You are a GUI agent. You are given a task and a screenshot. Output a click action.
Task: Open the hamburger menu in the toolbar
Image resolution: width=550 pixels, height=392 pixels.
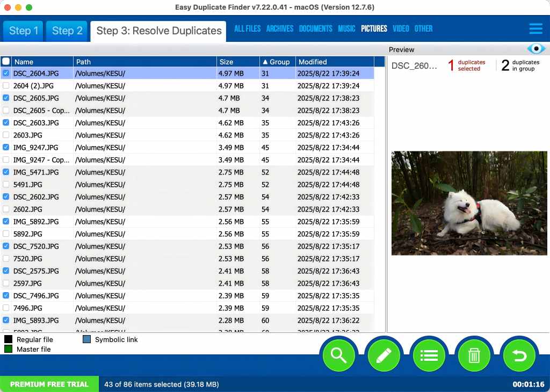click(x=535, y=29)
